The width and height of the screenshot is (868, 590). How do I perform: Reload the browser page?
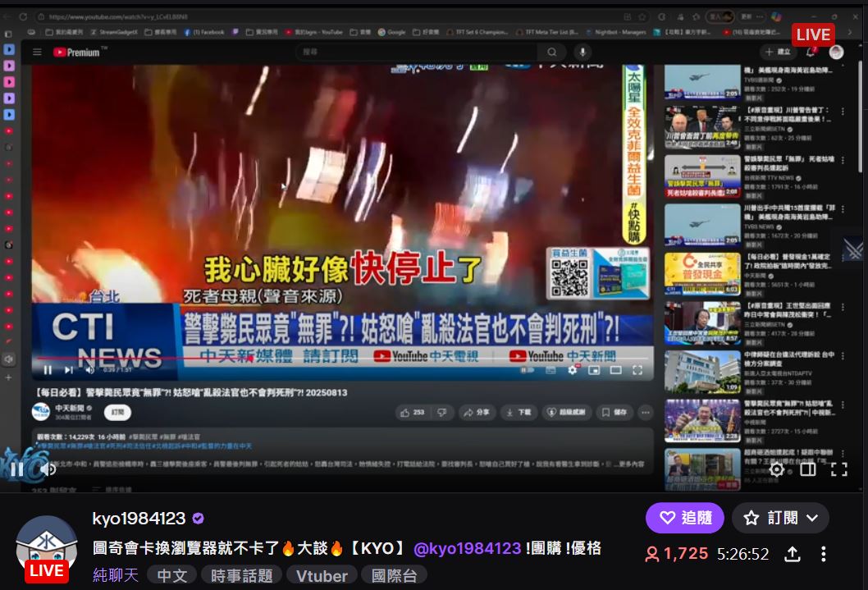pos(23,16)
